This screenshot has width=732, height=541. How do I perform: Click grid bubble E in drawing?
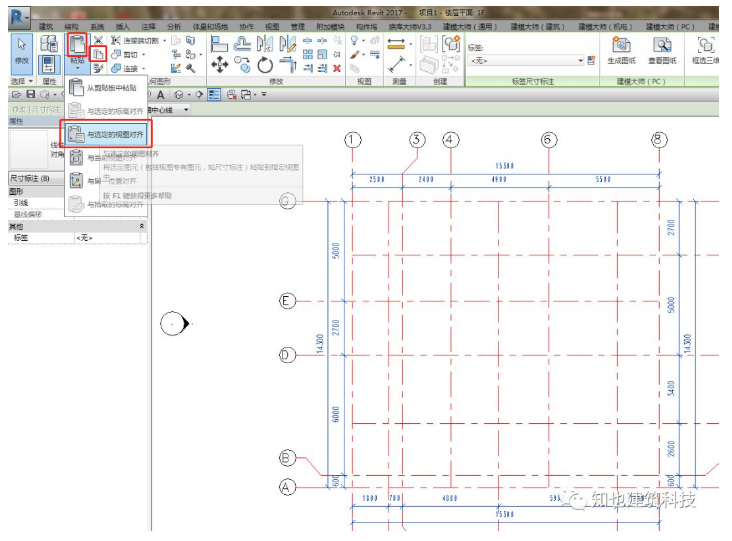[288, 301]
